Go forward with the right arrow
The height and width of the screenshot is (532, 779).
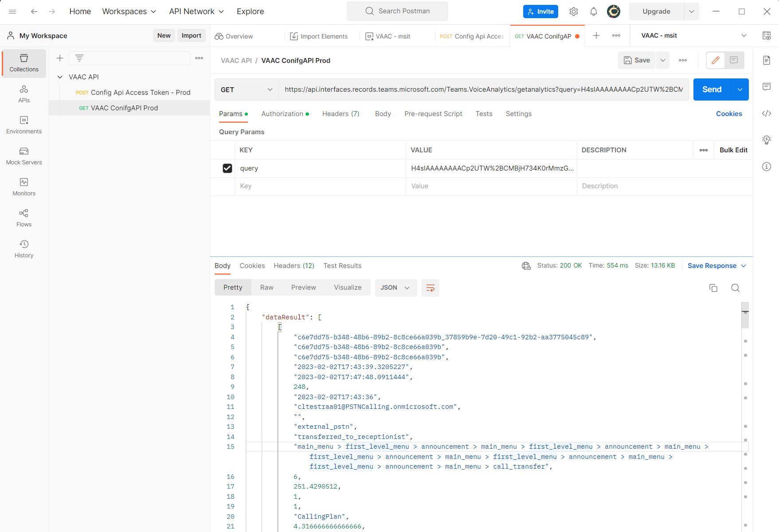tap(52, 12)
